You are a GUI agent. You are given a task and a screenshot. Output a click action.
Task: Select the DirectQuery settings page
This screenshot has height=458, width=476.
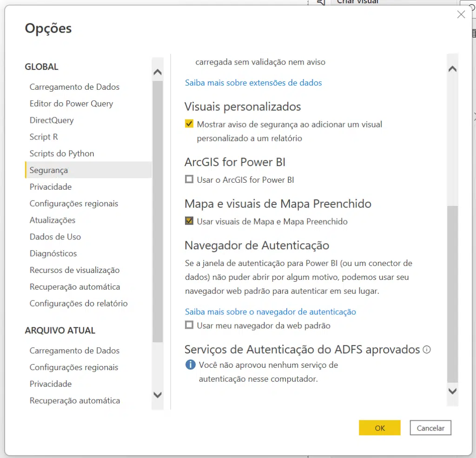point(51,120)
